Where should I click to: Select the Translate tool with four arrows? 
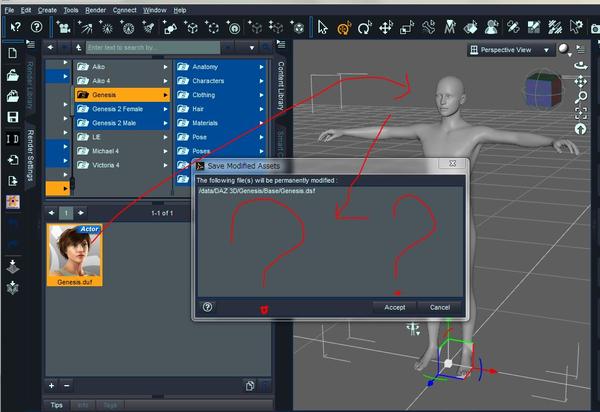point(386,28)
